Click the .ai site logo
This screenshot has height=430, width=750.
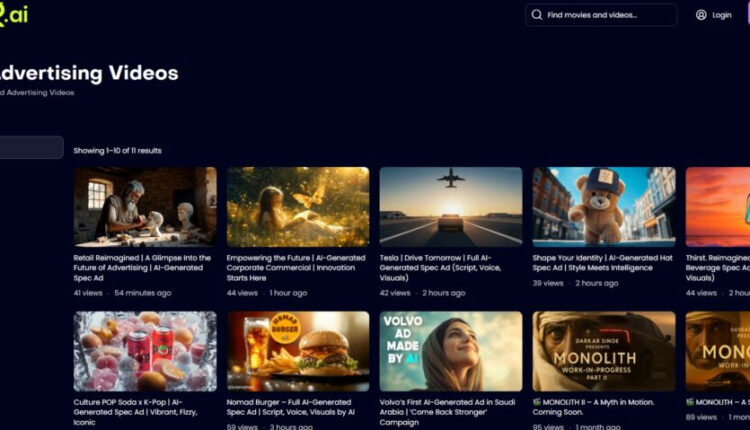click(14, 15)
